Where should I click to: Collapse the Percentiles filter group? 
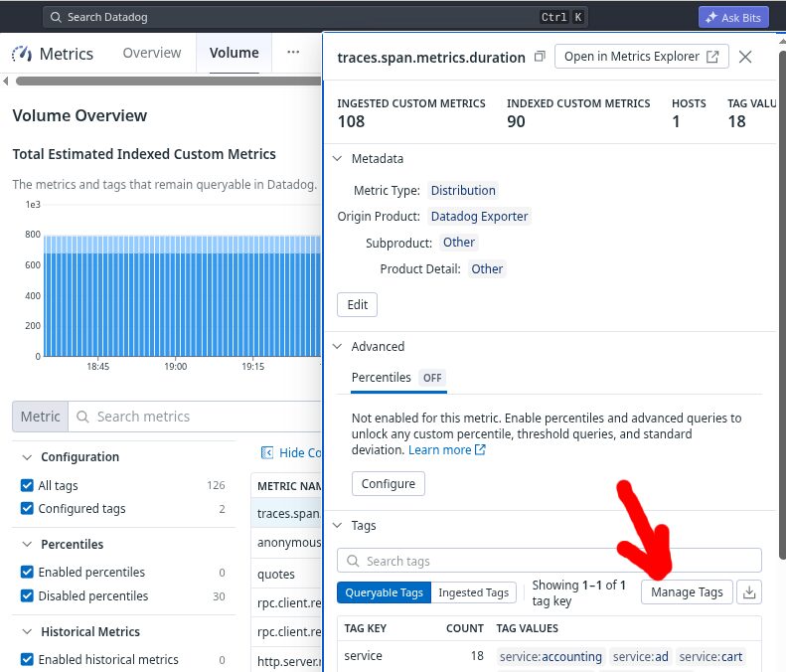pyautogui.click(x=27, y=545)
